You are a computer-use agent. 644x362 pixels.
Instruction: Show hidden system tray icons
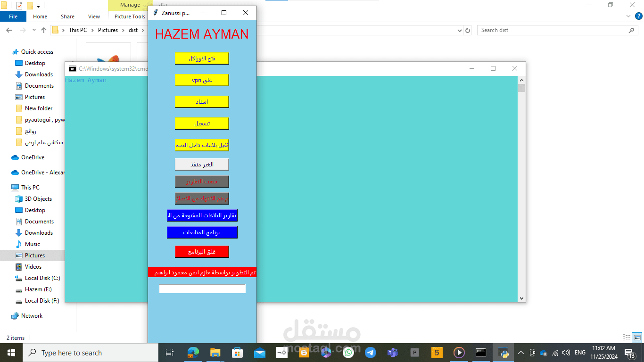(x=521, y=353)
